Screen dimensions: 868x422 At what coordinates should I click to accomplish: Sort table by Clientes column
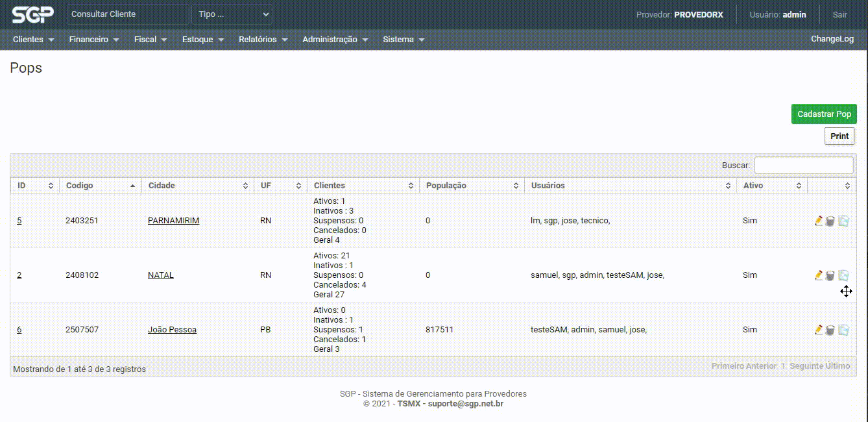point(363,186)
